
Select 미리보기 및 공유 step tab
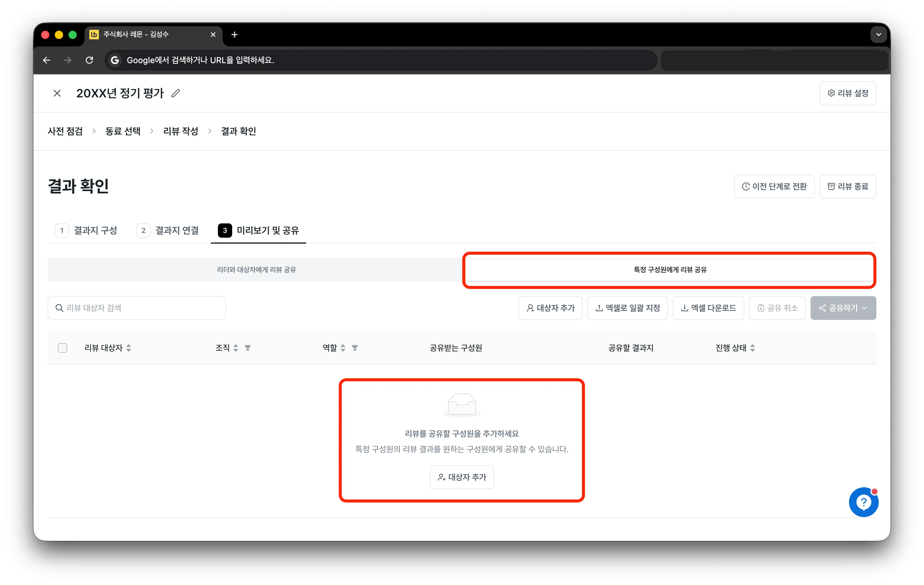258,230
